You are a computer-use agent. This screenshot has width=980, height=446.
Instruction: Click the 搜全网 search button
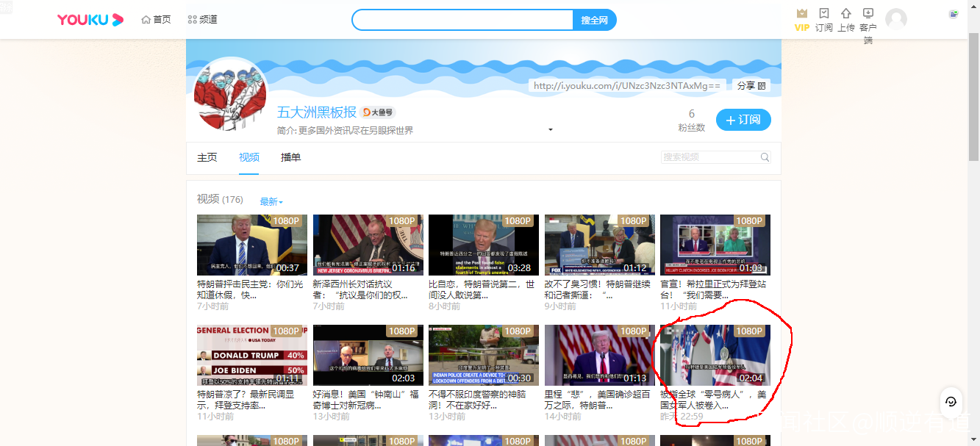(594, 20)
